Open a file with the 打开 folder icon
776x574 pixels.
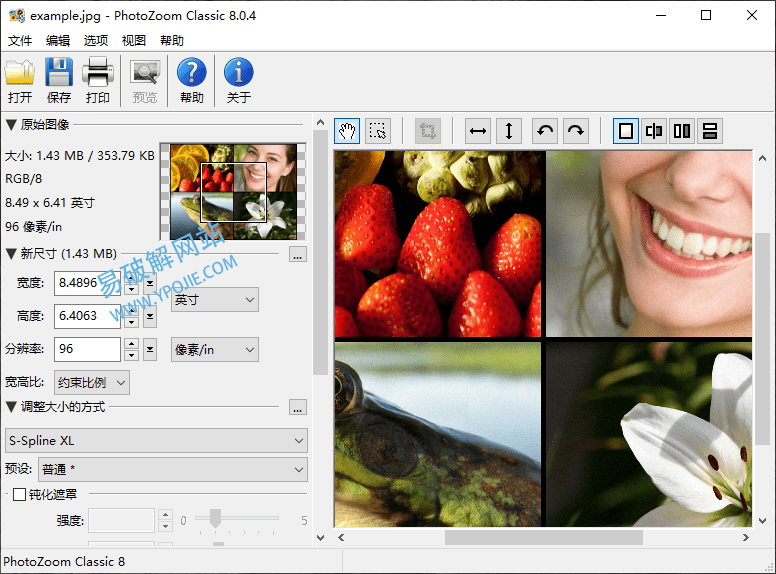[x=20, y=80]
